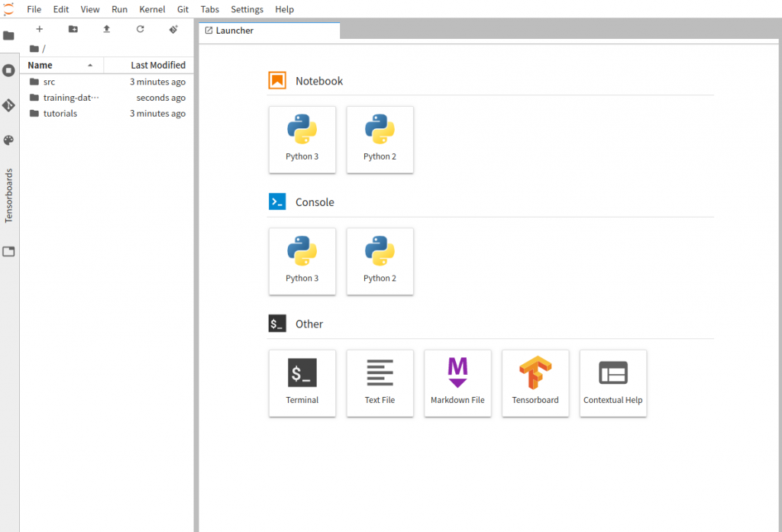This screenshot has width=782, height=532.
Task: Create a new Markdown File
Action: [x=458, y=383]
